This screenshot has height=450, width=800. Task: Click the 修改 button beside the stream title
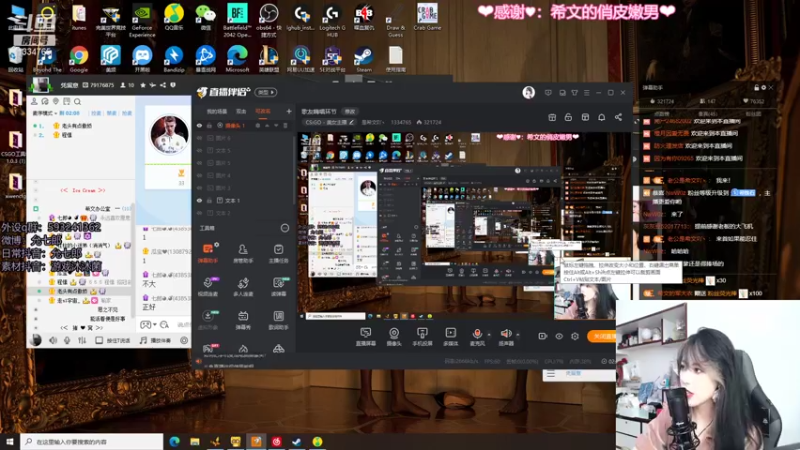tap(349, 111)
